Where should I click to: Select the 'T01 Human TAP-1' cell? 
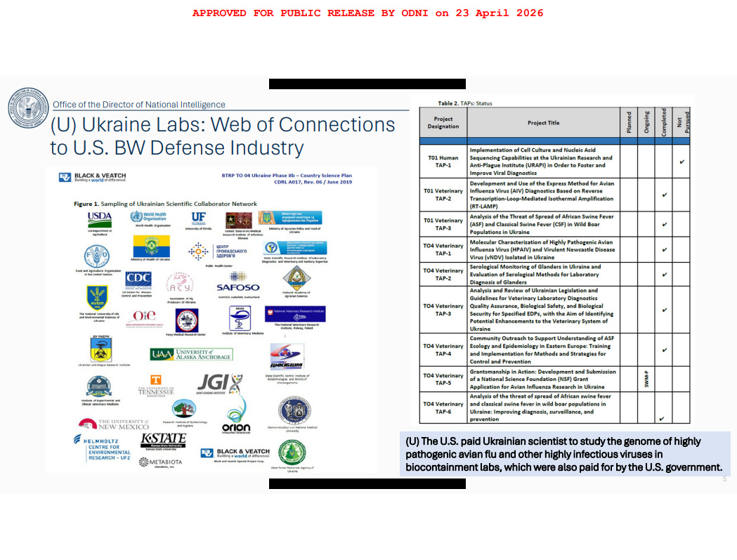pos(443,162)
